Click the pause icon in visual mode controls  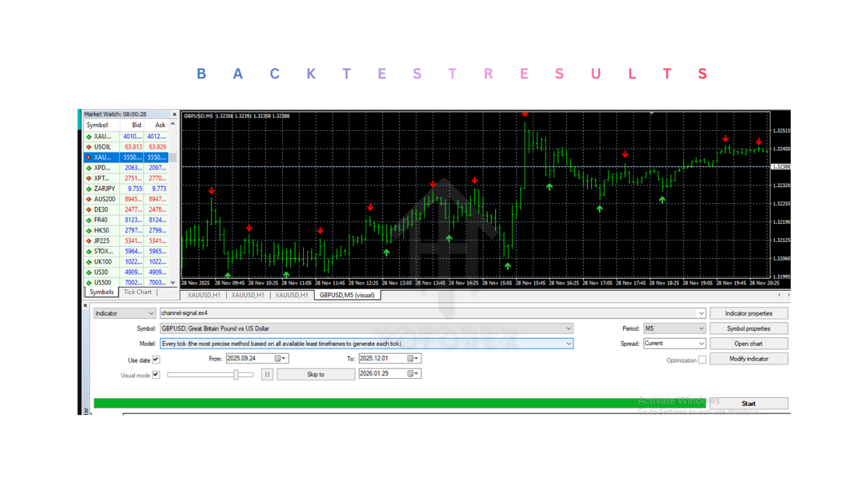267,373
